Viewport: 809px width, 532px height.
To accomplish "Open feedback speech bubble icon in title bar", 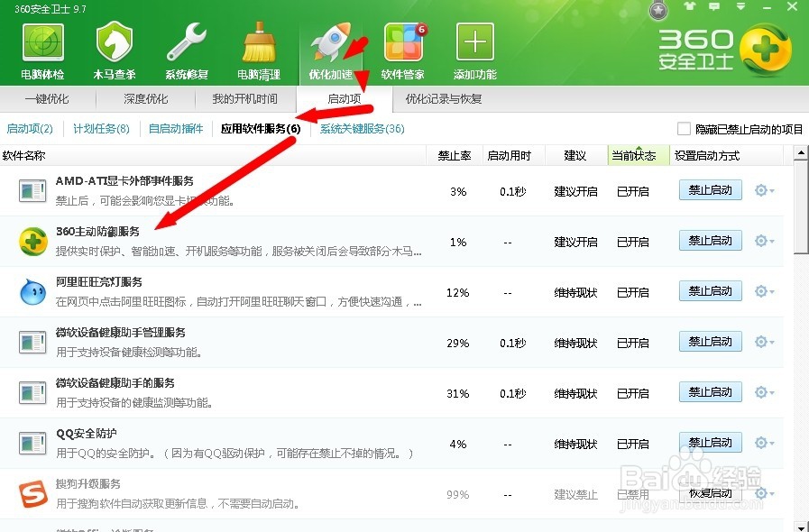I will click(714, 6).
